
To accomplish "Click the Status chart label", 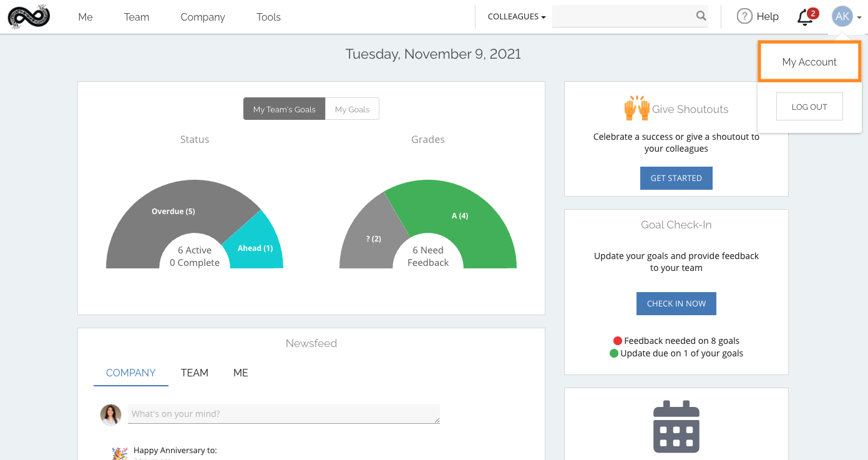I will coord(195,139).
